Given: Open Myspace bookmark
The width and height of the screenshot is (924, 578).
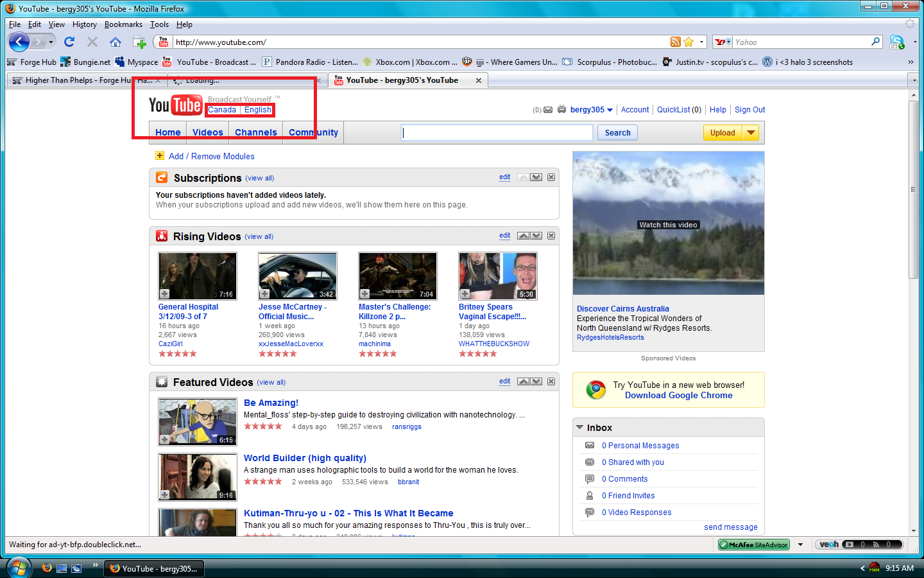Looking at the screenshot, I should click(137, 62).
